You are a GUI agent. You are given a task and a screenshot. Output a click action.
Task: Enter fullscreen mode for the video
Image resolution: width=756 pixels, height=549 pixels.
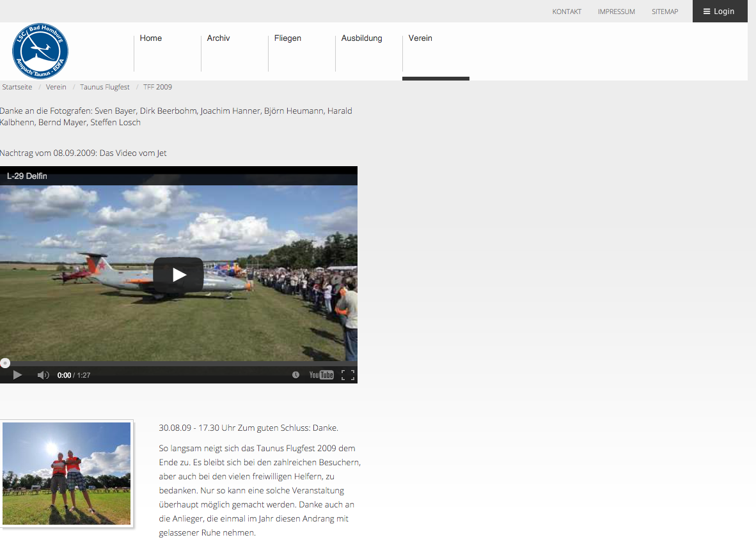click(x=348, y=375)
